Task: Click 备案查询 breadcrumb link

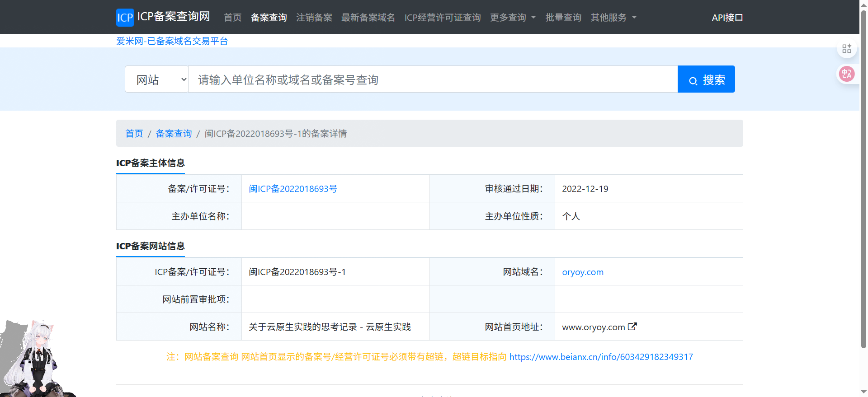Action: coord(174,134)
